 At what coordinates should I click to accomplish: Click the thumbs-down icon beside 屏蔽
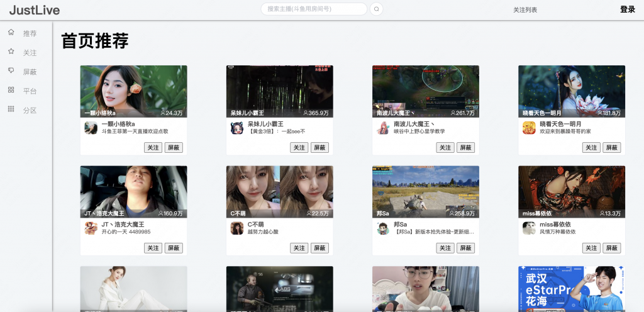point(11,70)
